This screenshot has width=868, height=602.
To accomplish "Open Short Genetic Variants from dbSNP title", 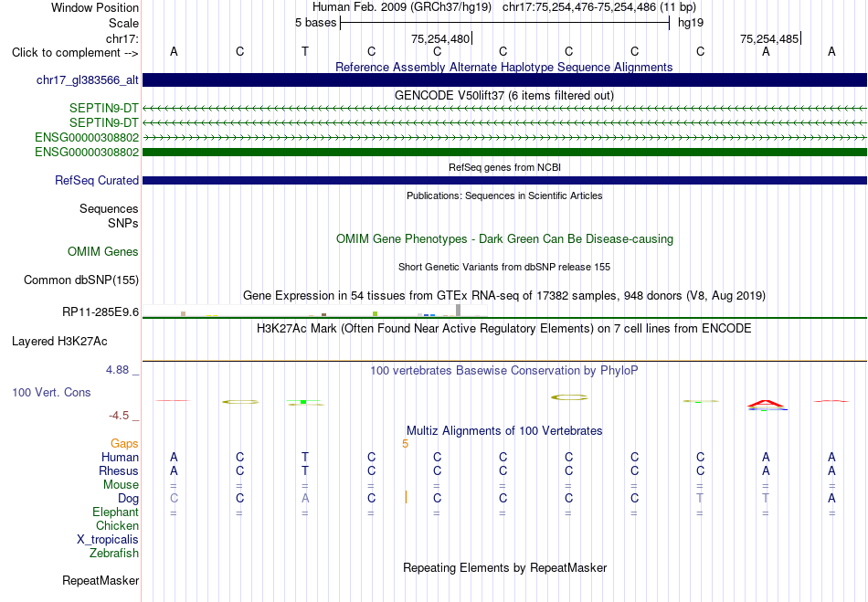I will (504, 268).
